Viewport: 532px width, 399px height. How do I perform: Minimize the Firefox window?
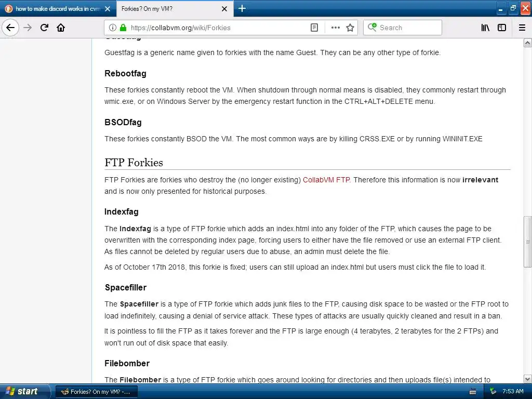[x=500, y=9]
